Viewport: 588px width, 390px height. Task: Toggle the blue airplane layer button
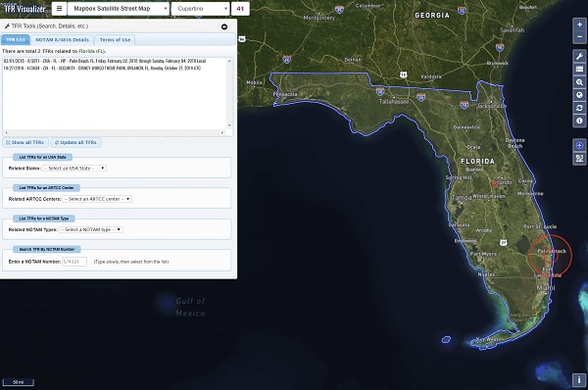(x=579, y=145)
